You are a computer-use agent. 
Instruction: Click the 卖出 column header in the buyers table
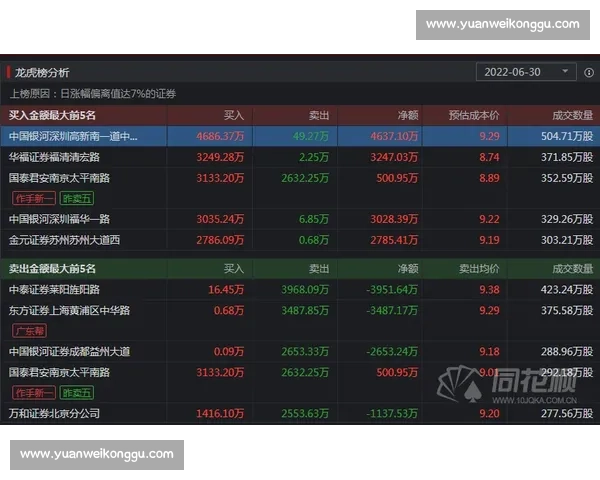click(x=319, y=115)
